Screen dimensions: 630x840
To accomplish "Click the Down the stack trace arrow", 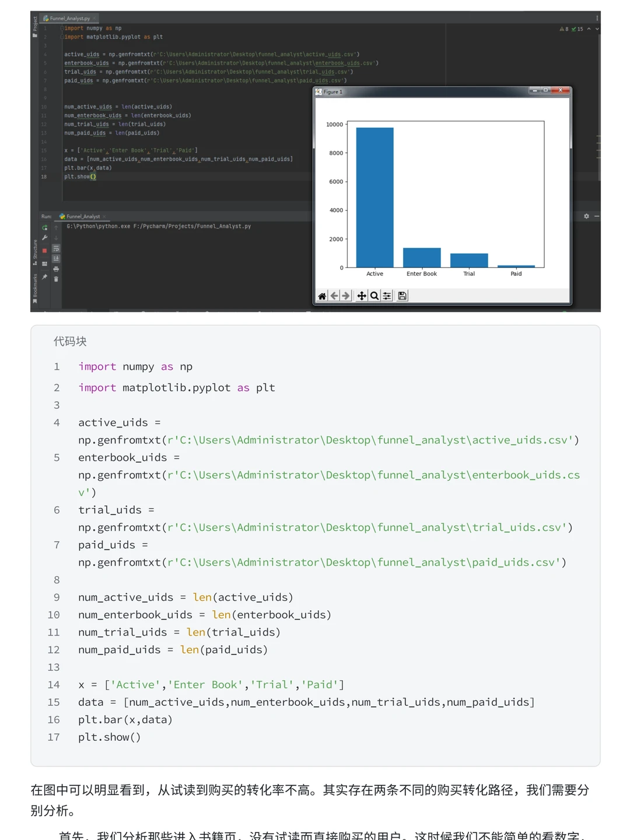I will 56,238.
